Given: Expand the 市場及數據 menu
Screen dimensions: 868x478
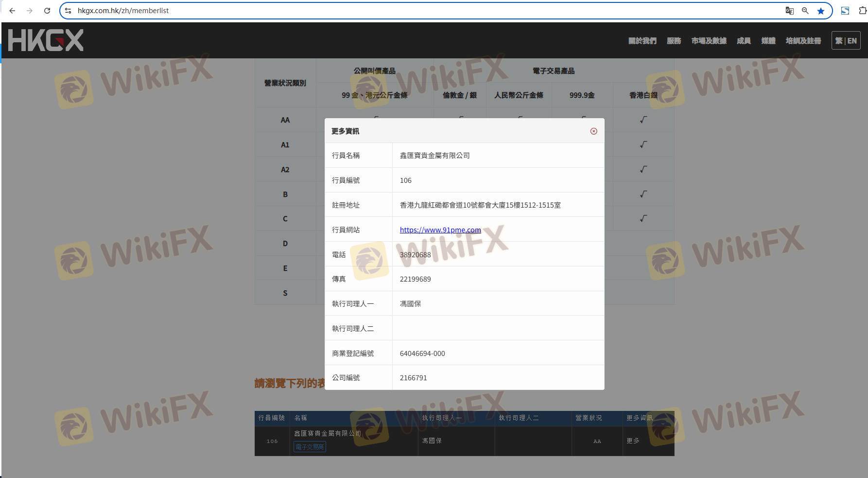Looking at the screenshot, I should (x=709, y=41).
